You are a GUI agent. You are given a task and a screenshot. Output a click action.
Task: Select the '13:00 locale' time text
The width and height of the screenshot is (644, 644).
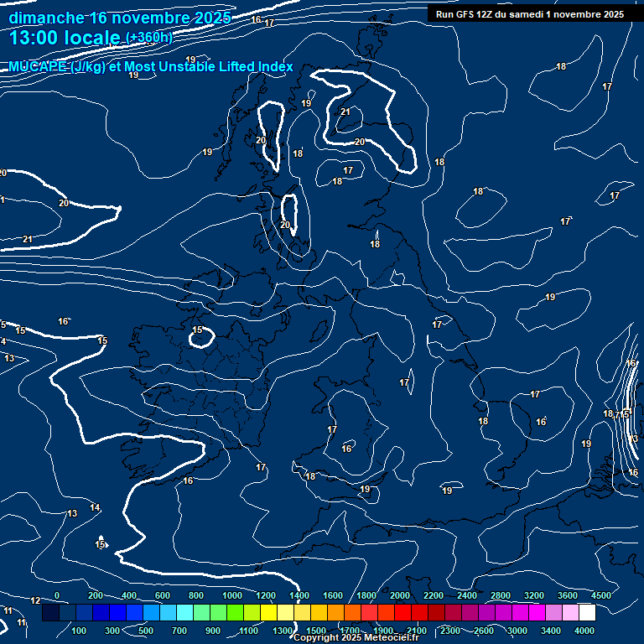(65, 38)
